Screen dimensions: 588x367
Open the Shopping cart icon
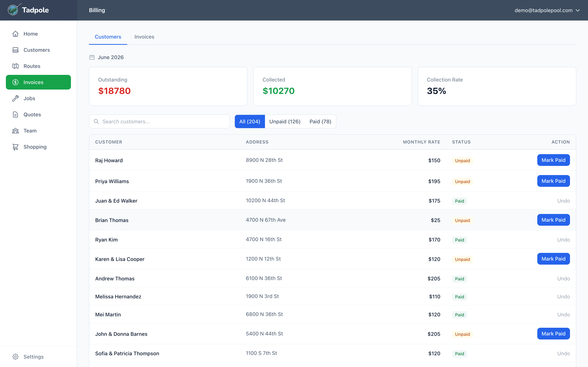tap(16, 147)
